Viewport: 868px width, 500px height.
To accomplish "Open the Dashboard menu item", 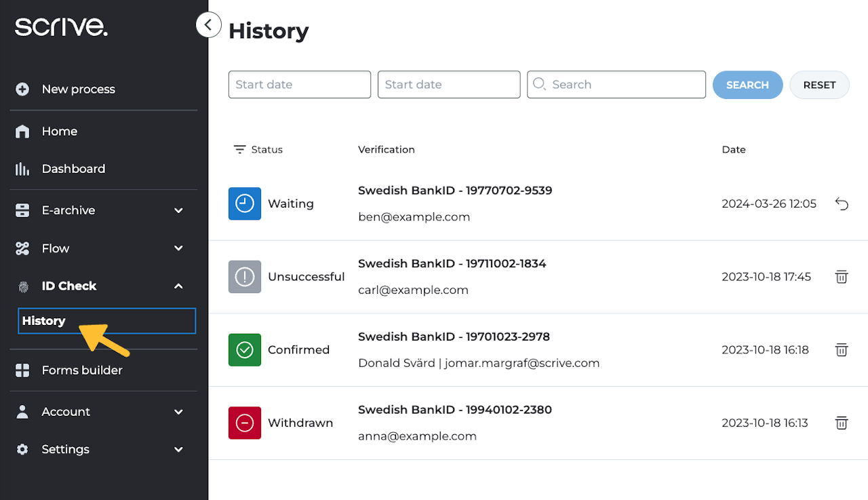I will (73, 169).
